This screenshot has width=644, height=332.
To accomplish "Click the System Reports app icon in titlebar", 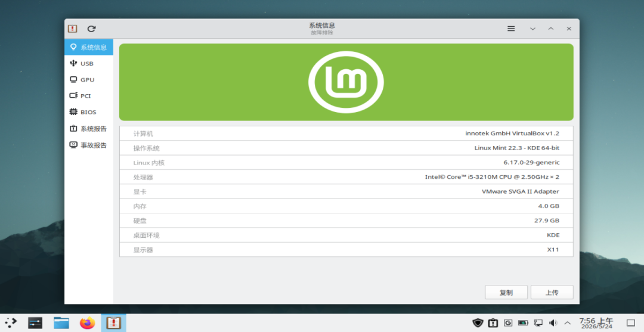I will [73, 29].
